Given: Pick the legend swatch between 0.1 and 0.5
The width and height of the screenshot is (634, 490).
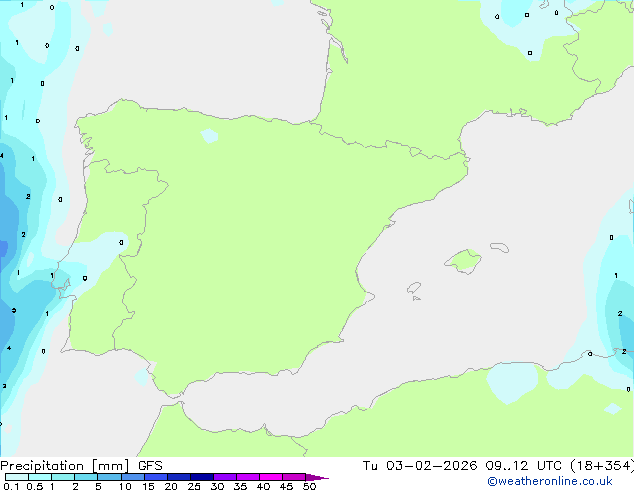Looking at the screenshot, I should (x=17, y=477).
